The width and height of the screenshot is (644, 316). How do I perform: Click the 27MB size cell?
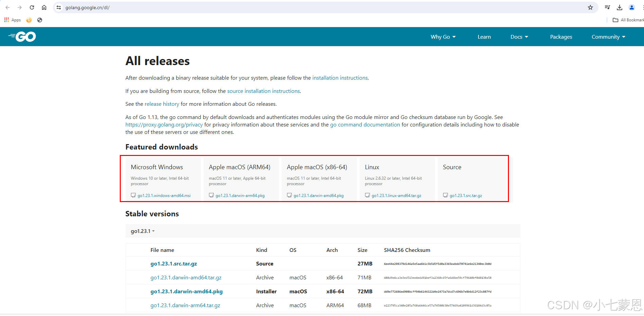[365, 264]
